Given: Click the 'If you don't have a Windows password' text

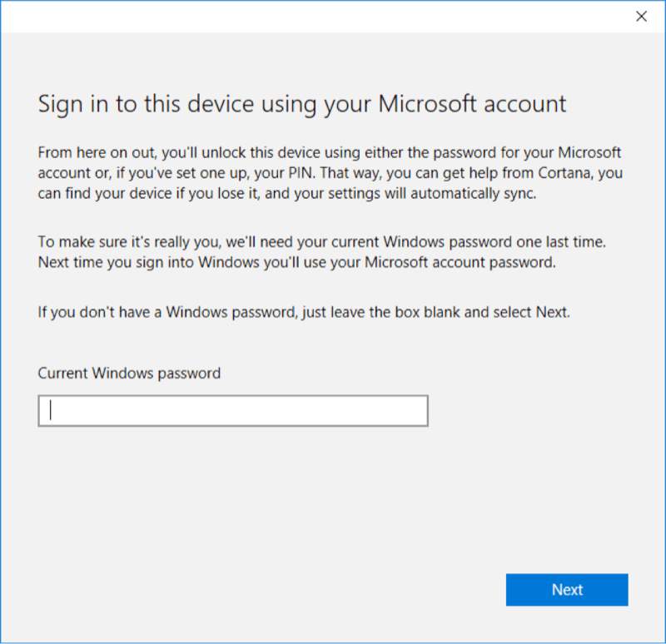Looking at the screenshot, I should [304, 312].
